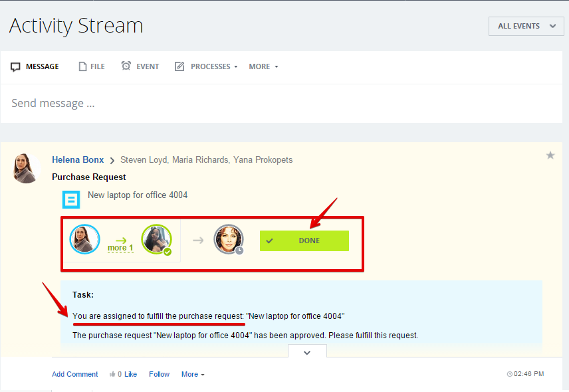Open the post's More dropdown menu

coord(193,374)
